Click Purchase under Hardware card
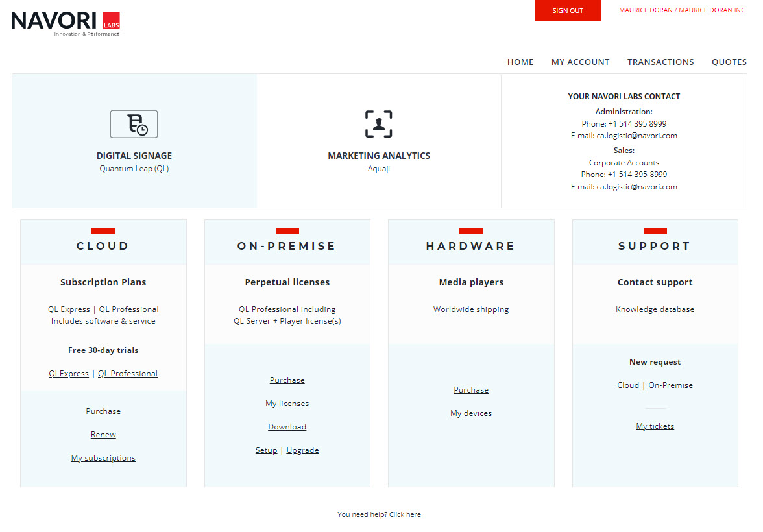 tap(471, 389)
